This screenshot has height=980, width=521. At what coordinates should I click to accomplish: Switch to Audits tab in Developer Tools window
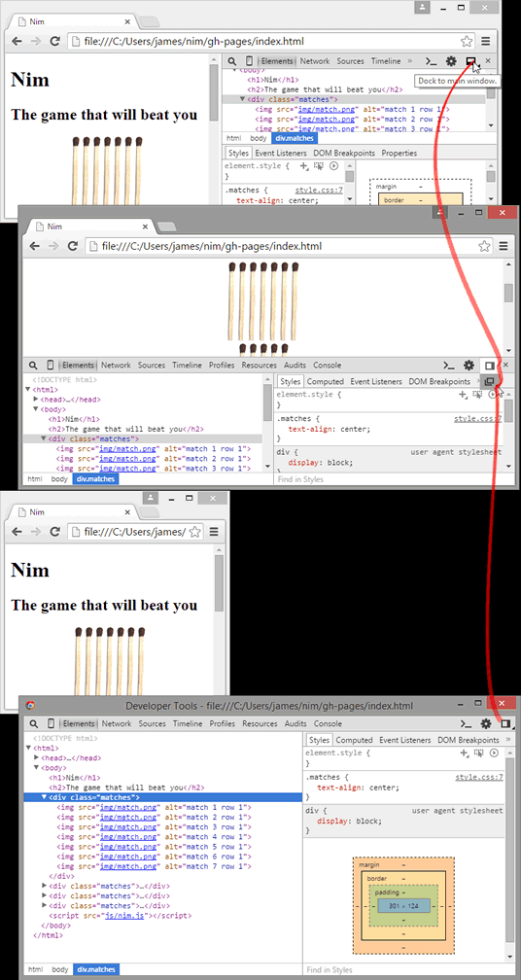point(295,723)
